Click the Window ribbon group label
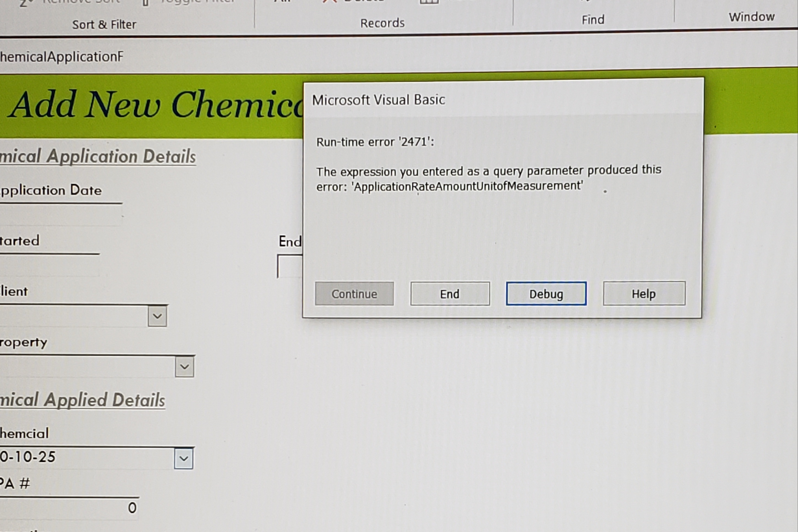This screenshot has height=532, width=798. (x=751, y=17)
